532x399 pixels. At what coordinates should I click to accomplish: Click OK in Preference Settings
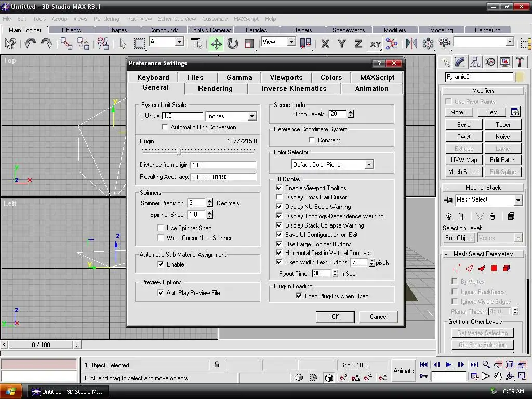[x=335, y=316]
